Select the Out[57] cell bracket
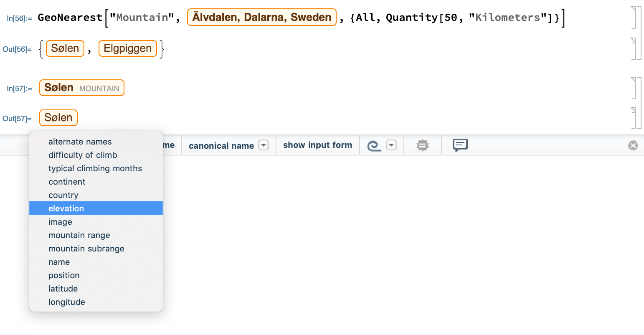The image size is (644, 335). pos(634,118)
